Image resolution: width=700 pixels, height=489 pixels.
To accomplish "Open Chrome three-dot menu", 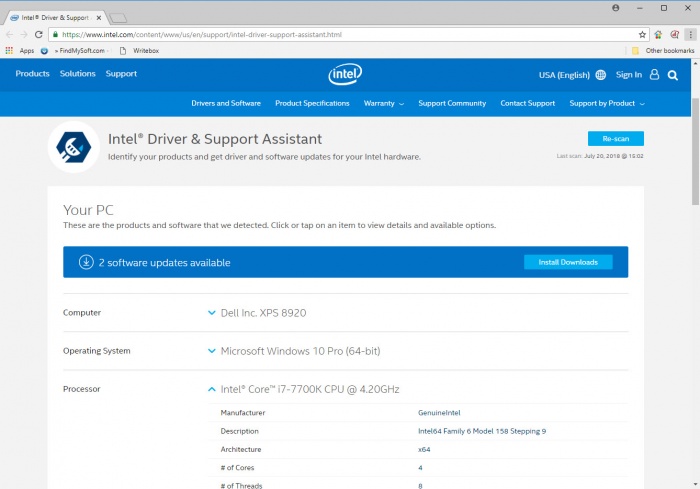I will tap(690, 34).
